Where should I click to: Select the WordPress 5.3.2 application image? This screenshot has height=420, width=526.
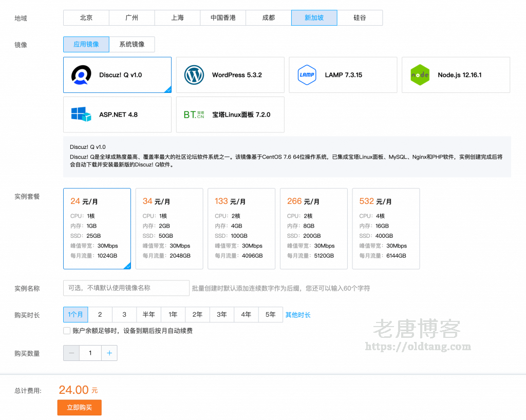(x=230, y=74)
